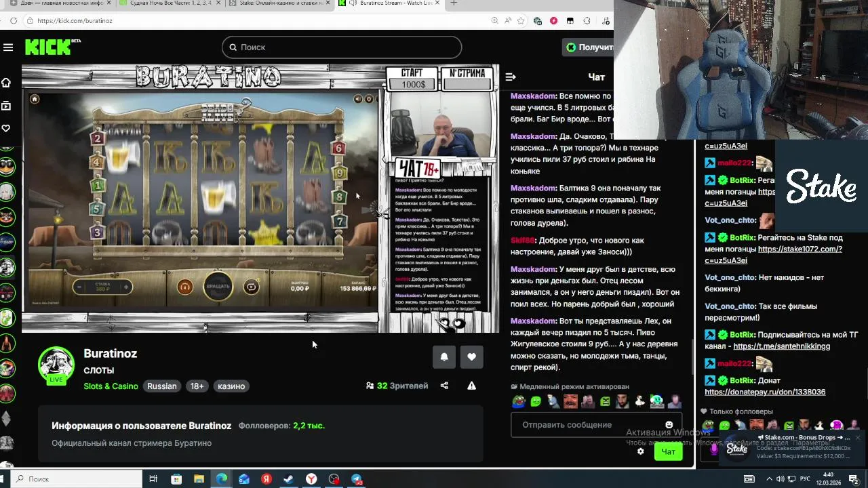Launch Microsoft Store from taskbar
Image resolution: width=868 pixels, height=488 pixels.
coord(176,479)
